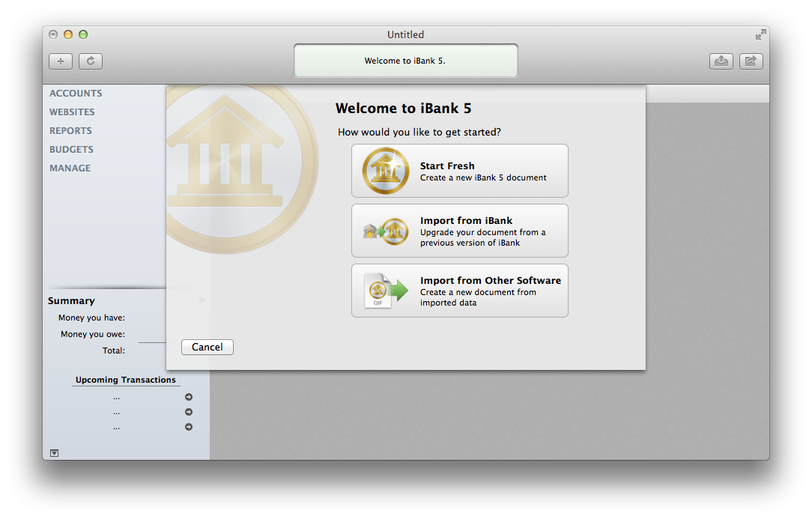The height and width of the screenshot is (519, 812).
Task: Open third upcoming transaction arrow
Action: tap(189, 428)
